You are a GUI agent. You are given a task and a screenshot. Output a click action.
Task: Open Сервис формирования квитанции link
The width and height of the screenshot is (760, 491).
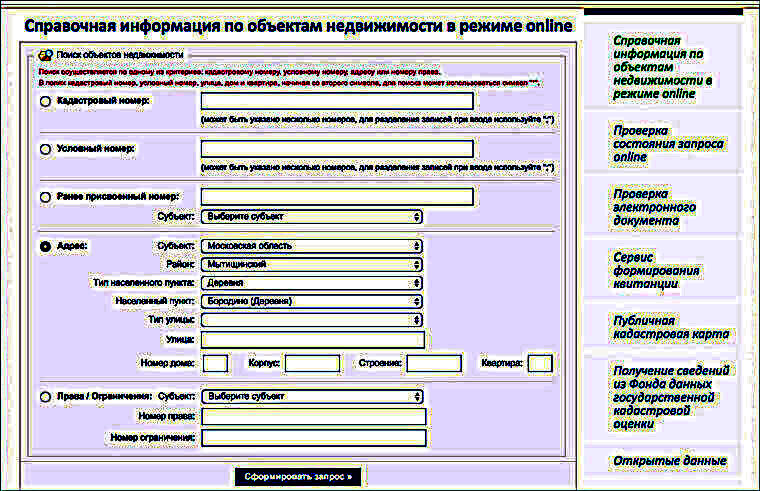click(x=656, y=270)
